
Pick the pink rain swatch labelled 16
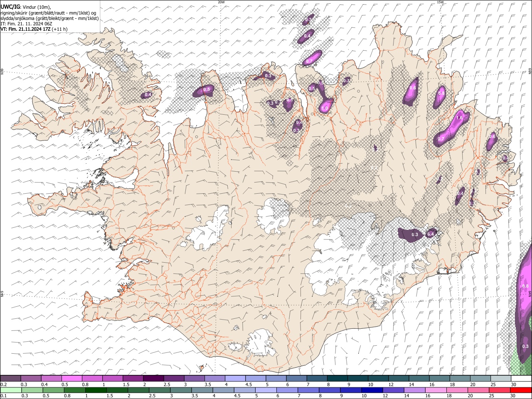[x=435, y=390]
